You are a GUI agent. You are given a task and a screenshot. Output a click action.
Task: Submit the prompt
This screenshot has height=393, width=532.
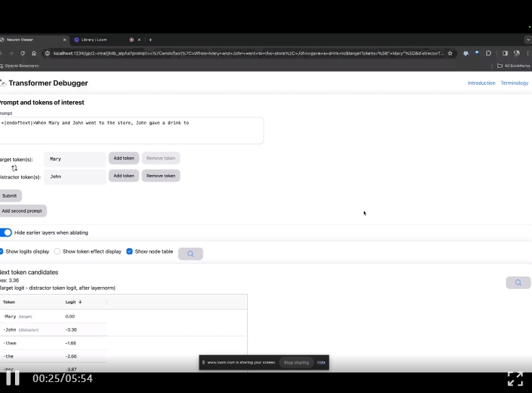tap(10, 195)
